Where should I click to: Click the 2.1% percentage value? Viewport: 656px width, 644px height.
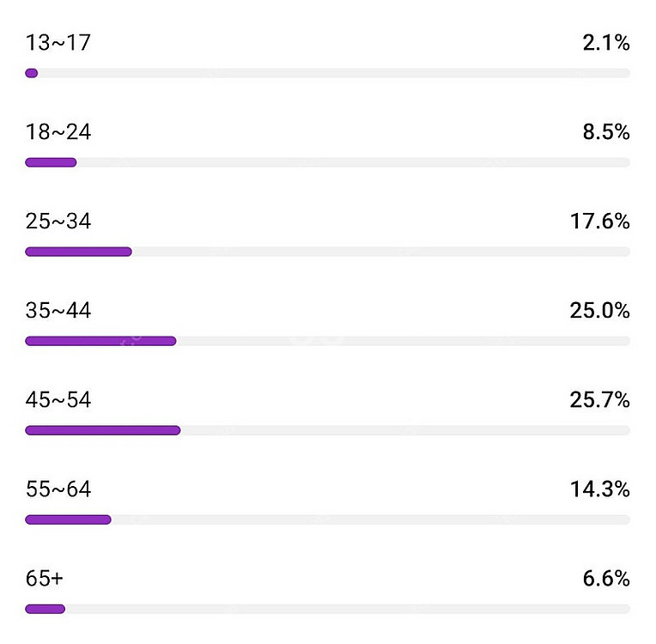606,43
